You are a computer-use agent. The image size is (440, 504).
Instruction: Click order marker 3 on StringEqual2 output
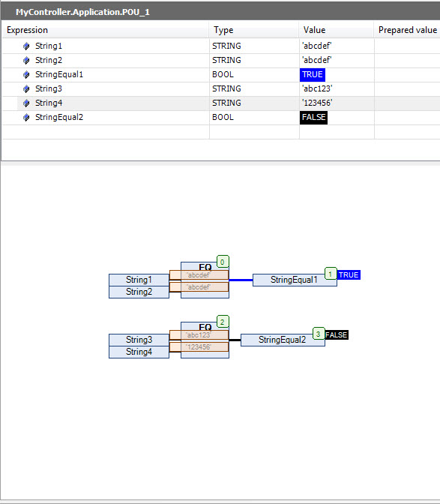click(x=319, y=334)
